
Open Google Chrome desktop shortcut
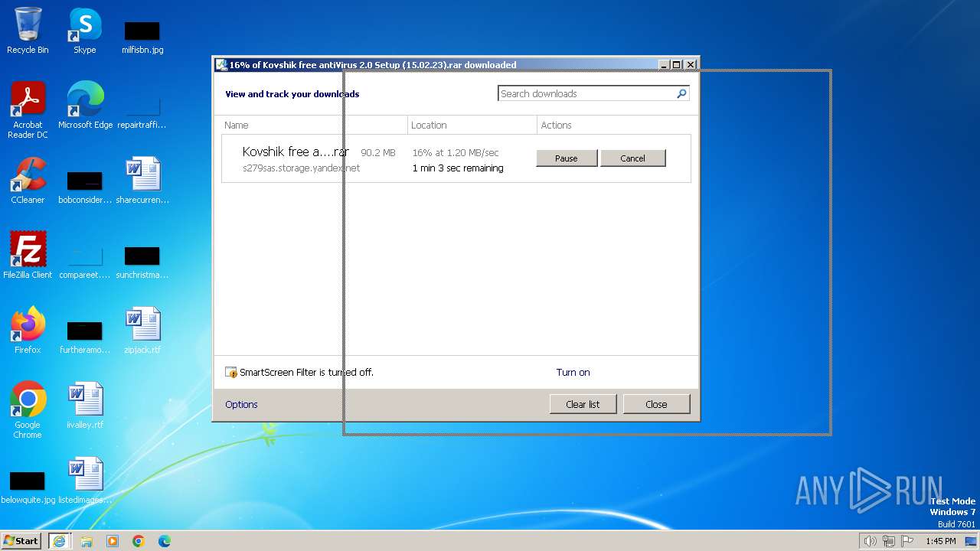click(x=28, y=410)
